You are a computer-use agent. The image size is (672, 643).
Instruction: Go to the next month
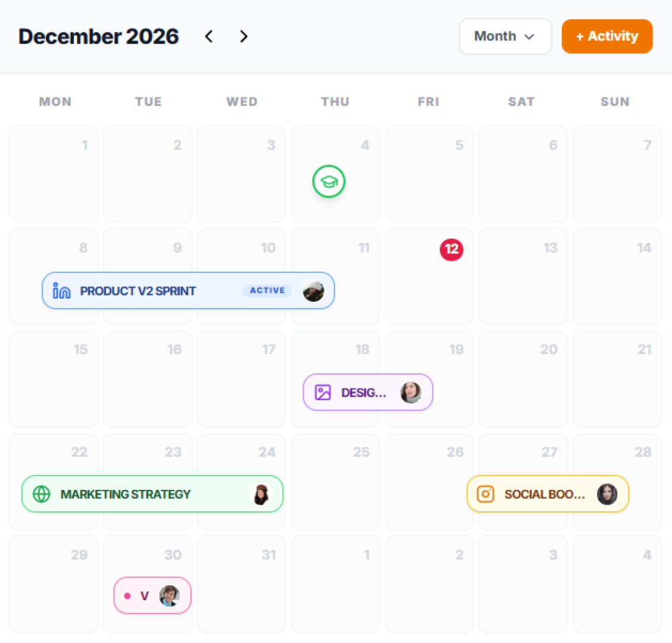[x=243, y=36]
